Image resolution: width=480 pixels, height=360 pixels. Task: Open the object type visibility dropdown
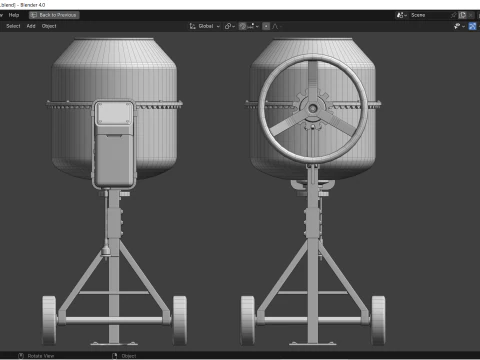(459, 26)
